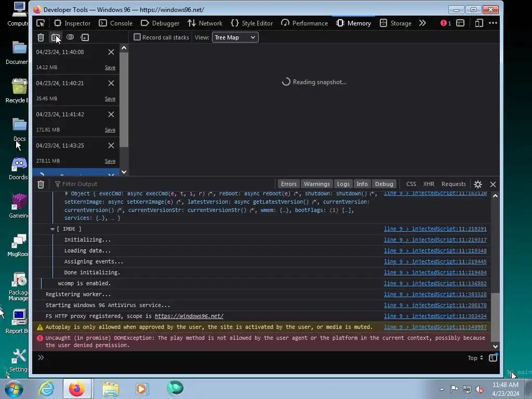Delete snapshot from 11:41:42

[x=111, y=114]
